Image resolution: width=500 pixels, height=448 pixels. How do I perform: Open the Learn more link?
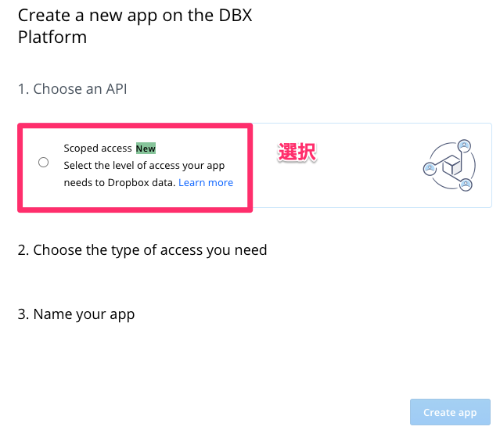[206, 183]
